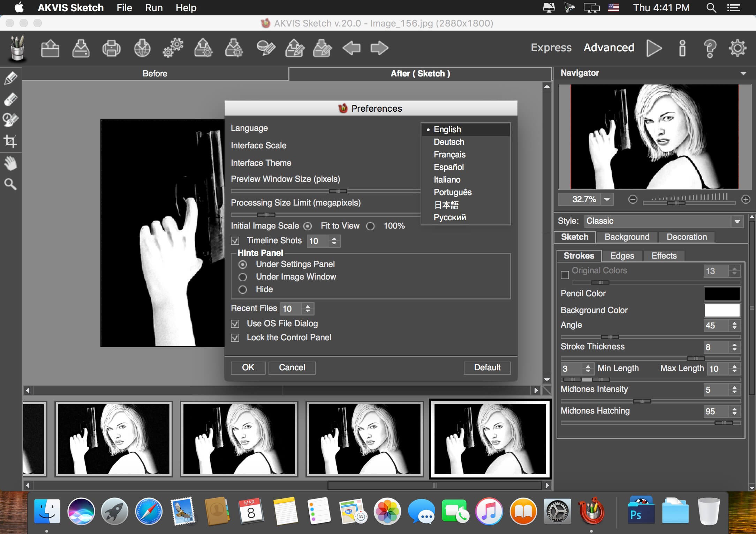Click the Save guiding lines icon
The image size is (756, 534).
pos(323,48)
